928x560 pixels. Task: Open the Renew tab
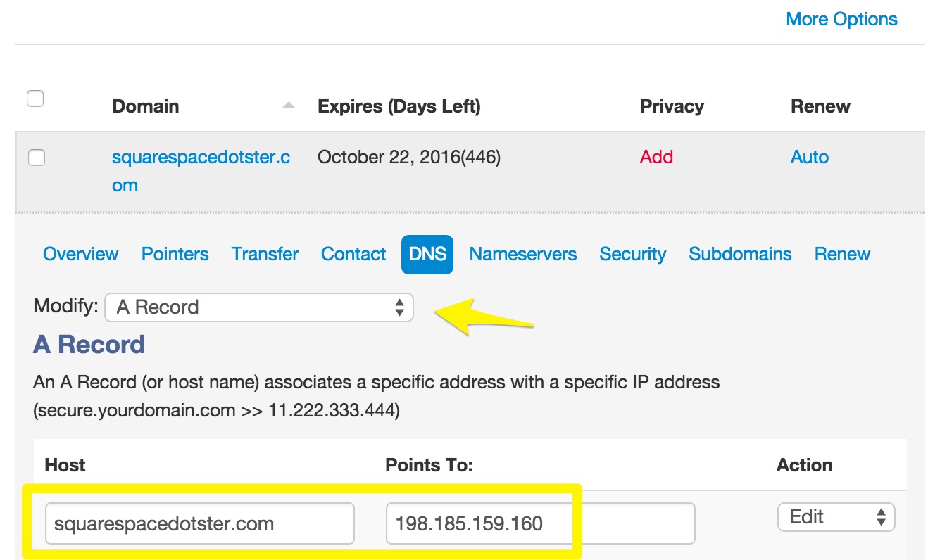click(842, 254)
